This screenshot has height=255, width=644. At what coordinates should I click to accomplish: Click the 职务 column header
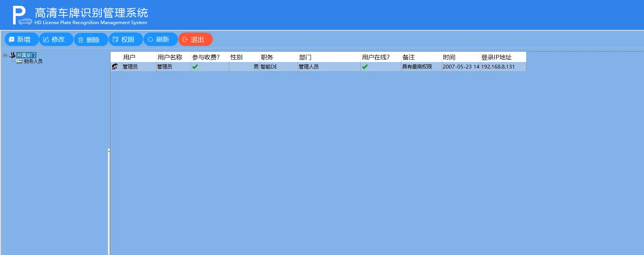tap(279, 57)
